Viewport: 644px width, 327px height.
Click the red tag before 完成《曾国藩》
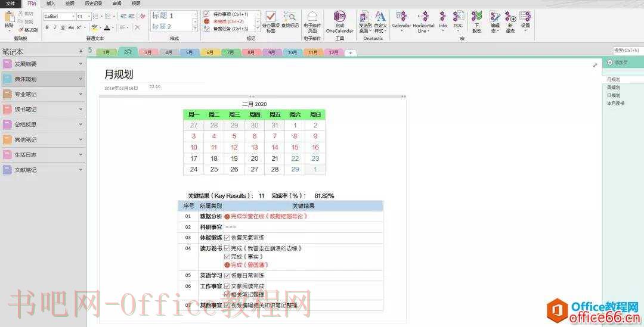click(227, 265)
